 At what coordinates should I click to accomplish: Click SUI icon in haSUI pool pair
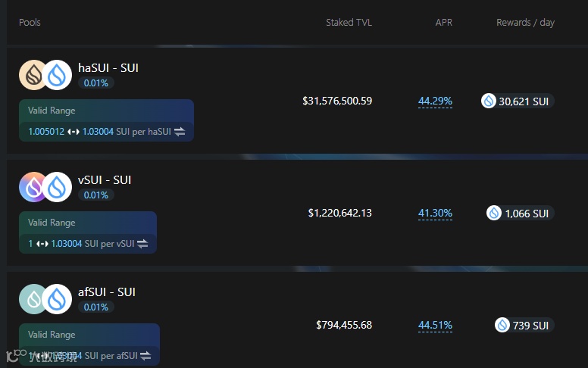click(x=57, y=75)
